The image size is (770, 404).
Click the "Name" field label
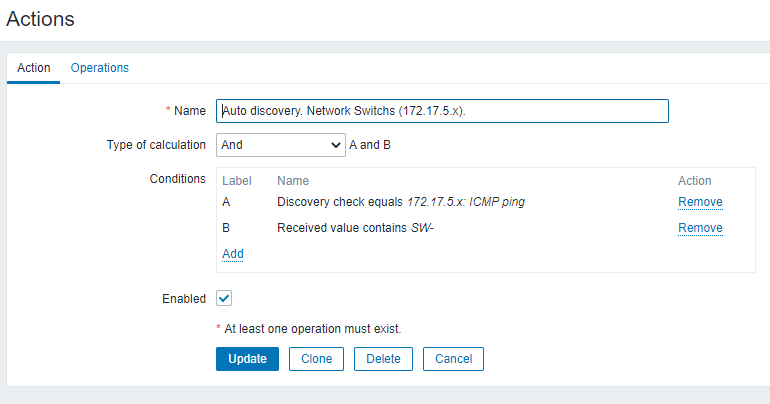pos(190,111)
